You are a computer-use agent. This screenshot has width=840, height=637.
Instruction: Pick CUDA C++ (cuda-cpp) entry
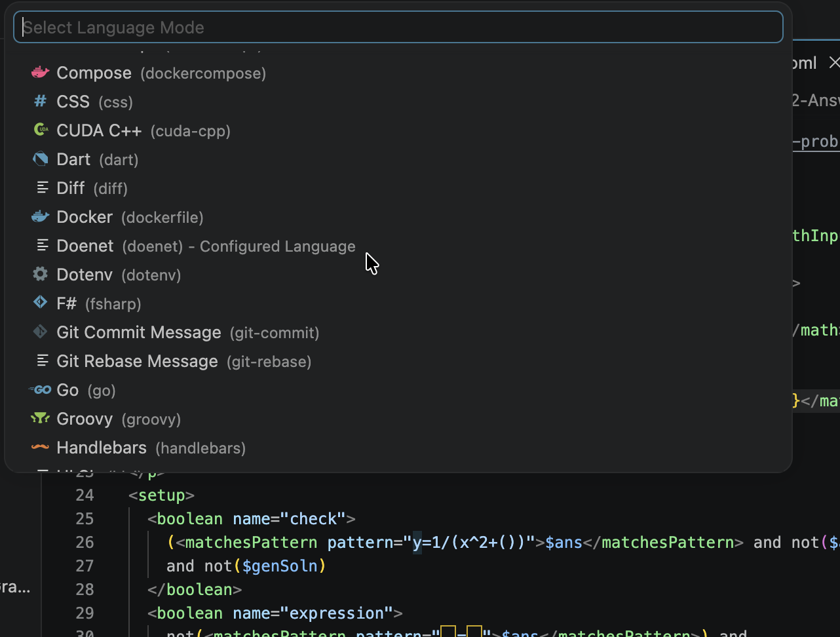click(x=398, y=130)
